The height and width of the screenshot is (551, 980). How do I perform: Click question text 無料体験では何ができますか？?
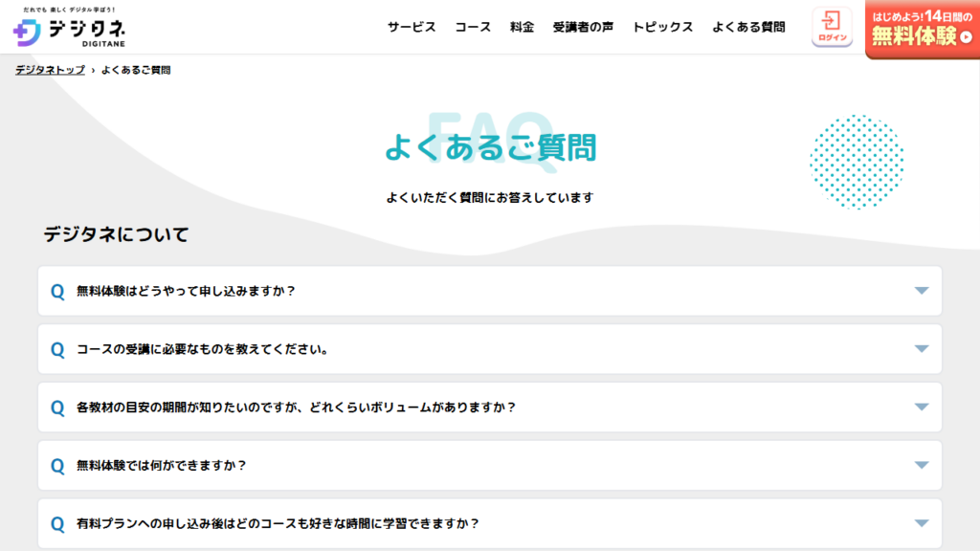click(x=161, y=466)
